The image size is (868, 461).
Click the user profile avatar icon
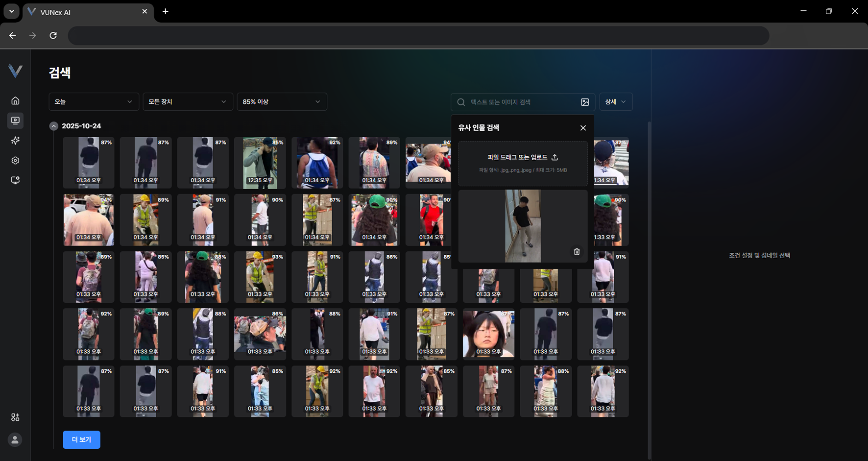(x=15, y=440)
